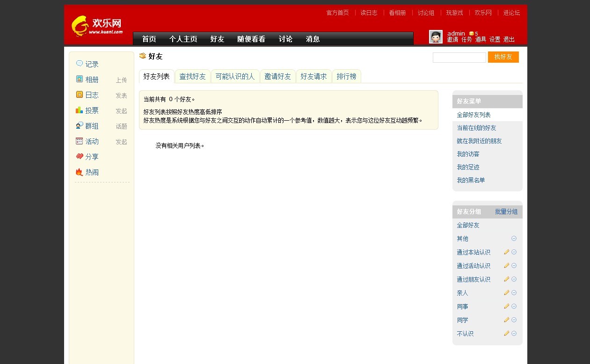Focus the friend search input field

pos(459,58)
